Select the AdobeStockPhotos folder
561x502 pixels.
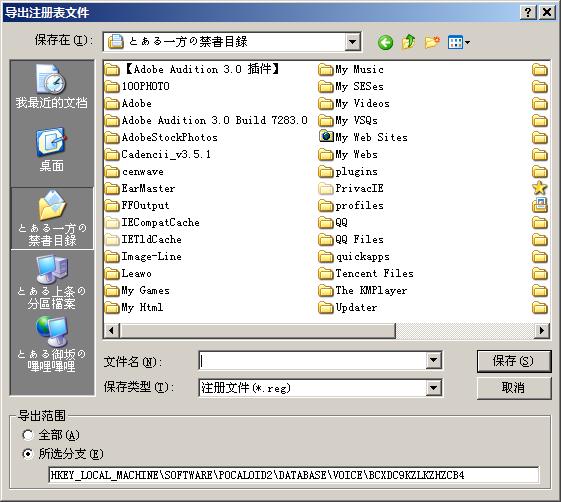point(161,137)
